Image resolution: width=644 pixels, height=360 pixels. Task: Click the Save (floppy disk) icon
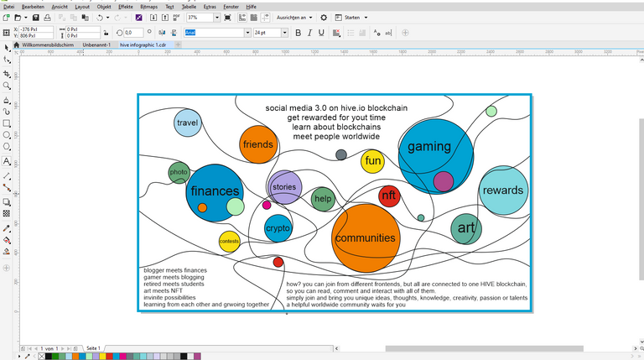tap(36, 18)
